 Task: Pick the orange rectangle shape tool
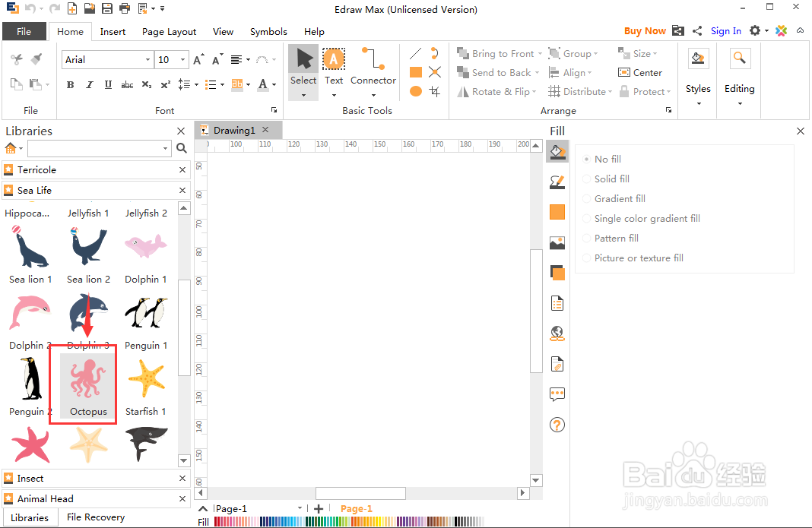pyautogui.click(x=415, y=72)
